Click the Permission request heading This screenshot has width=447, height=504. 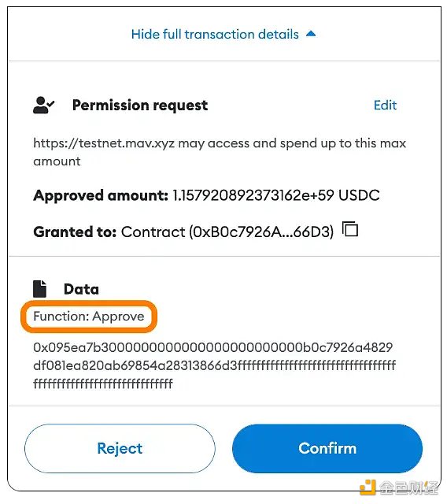coord(140,105)
